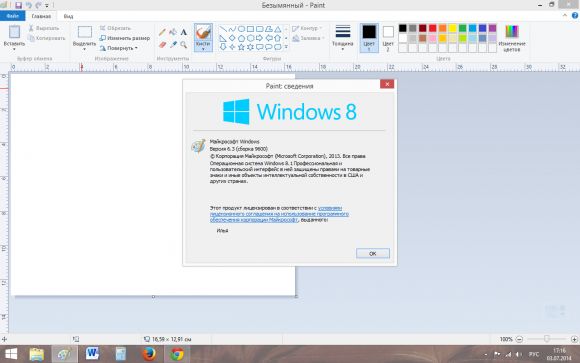Select the Pencil tool
The width and height of the screenshot is (580, 363).
click(162, 32)
